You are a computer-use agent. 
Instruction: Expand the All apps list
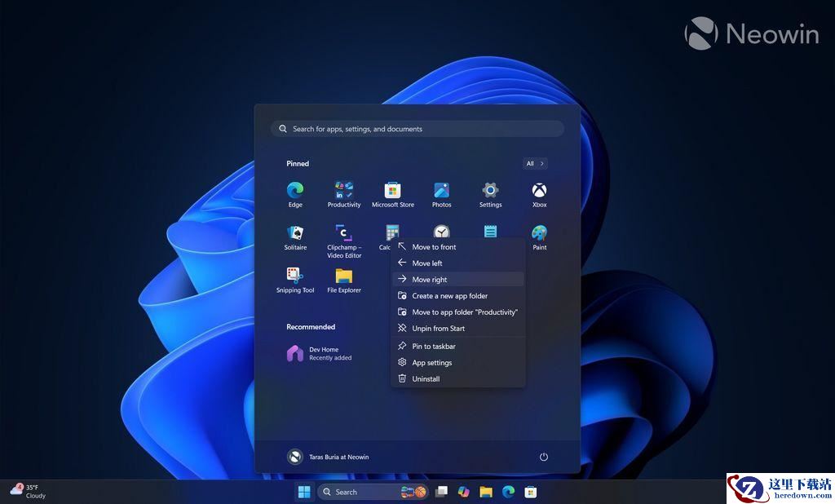[x=535, y=164]
